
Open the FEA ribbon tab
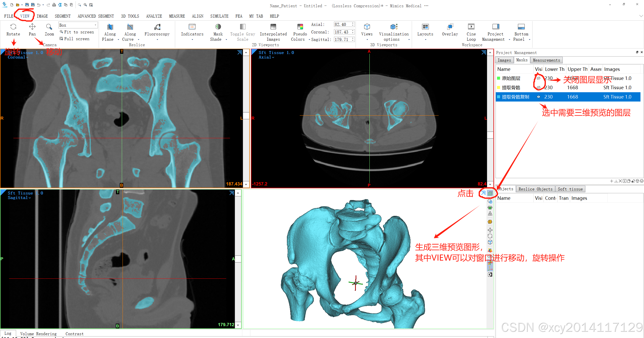pyautogui.click(x=239, y=16)
